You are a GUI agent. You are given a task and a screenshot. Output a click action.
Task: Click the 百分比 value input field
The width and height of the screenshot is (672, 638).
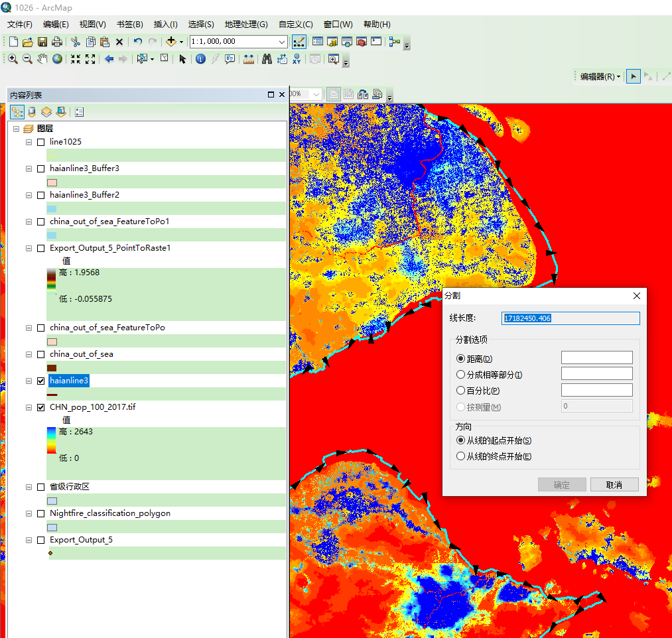pos(596,389)
